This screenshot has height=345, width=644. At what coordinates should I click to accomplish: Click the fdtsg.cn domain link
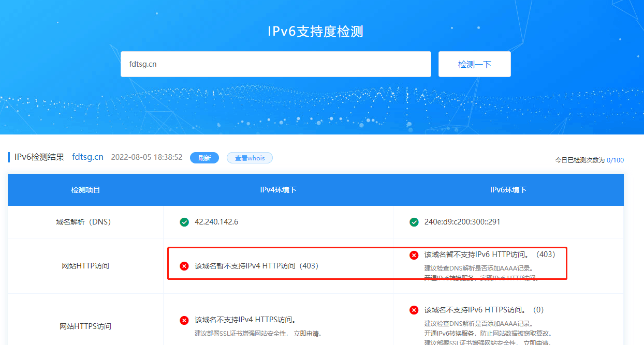coord(87,157)
